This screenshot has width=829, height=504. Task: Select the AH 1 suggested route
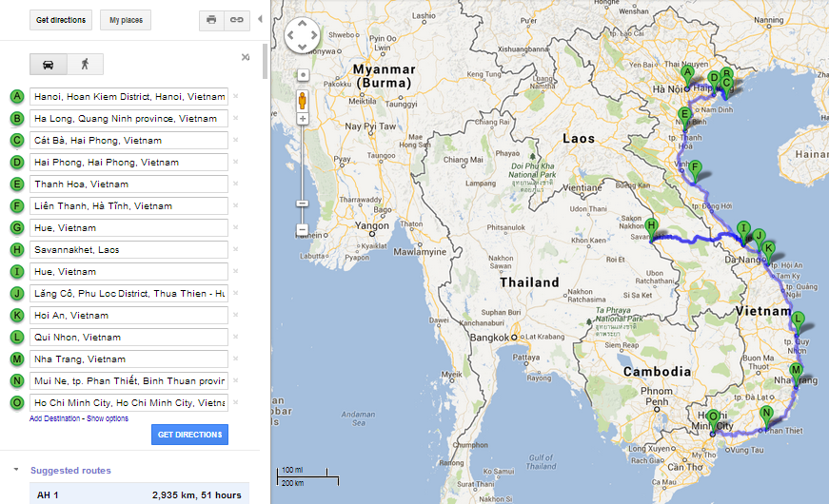coord(139,495)
